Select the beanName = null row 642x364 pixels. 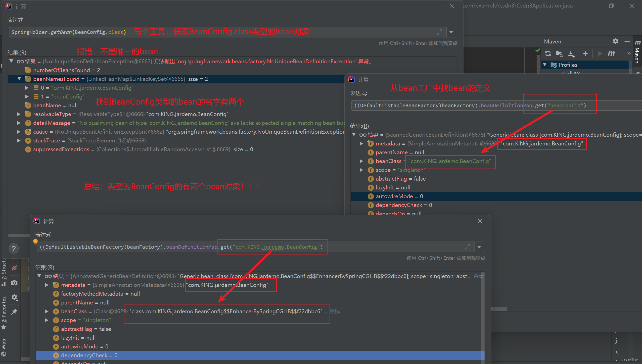pos(176,105)
